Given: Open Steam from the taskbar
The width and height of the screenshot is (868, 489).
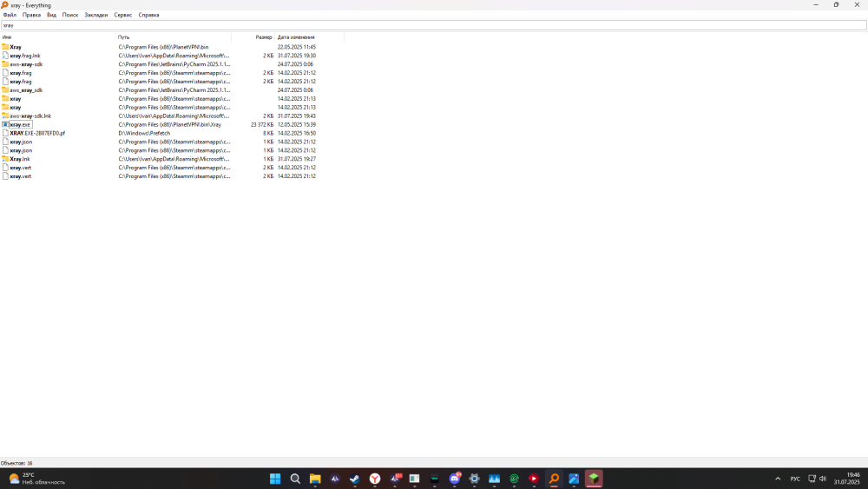Looking at the screenshot, I should (355, 479).
